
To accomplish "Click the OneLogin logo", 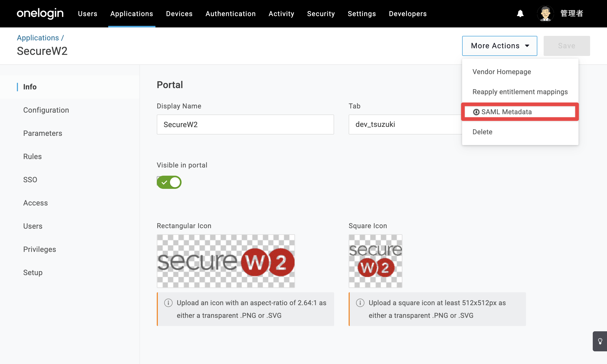I will [40, 13].
